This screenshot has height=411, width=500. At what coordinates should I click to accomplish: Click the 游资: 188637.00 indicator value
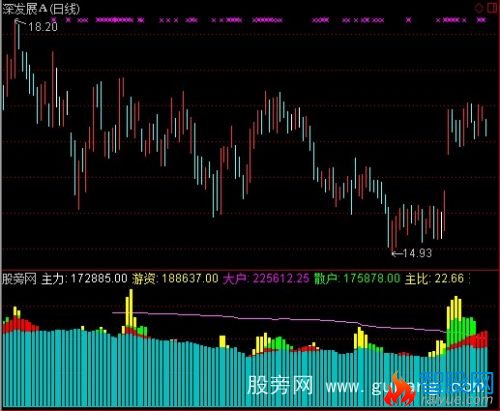point(175,279)
